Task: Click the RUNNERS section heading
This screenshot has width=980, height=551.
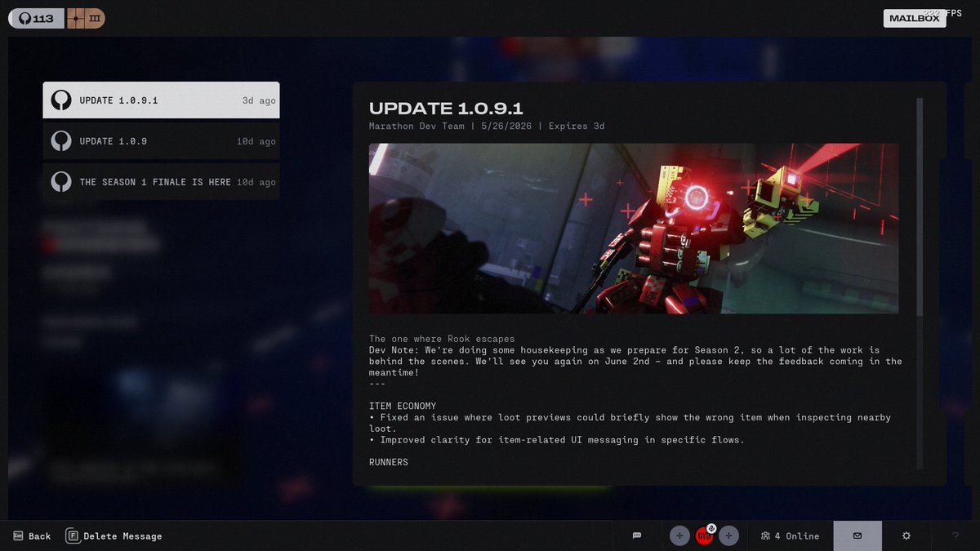Action: (389, 462)
